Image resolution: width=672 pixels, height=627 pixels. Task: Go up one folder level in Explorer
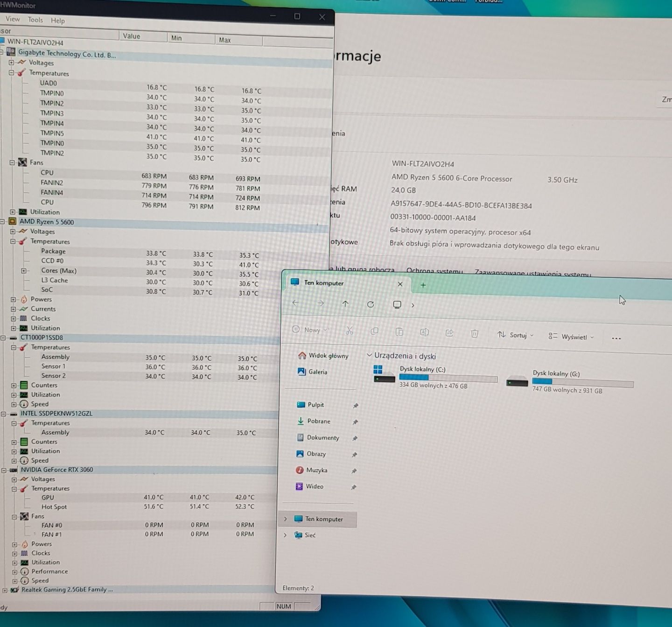coord(345,304)
